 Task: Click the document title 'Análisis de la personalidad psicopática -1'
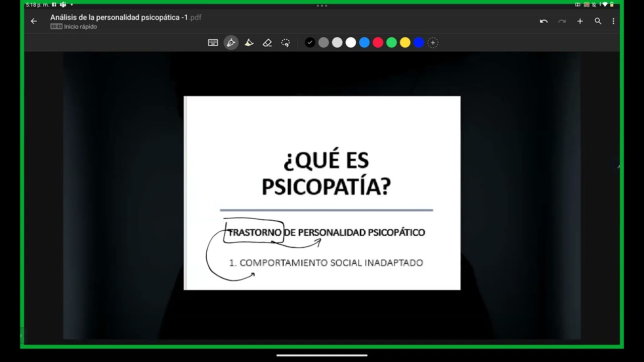(x=119, y=17)
